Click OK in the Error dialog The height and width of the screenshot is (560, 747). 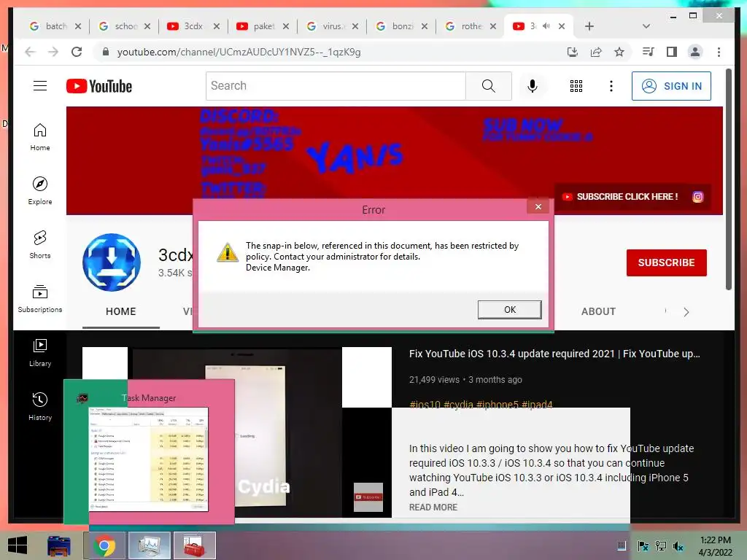coord(510,309)
